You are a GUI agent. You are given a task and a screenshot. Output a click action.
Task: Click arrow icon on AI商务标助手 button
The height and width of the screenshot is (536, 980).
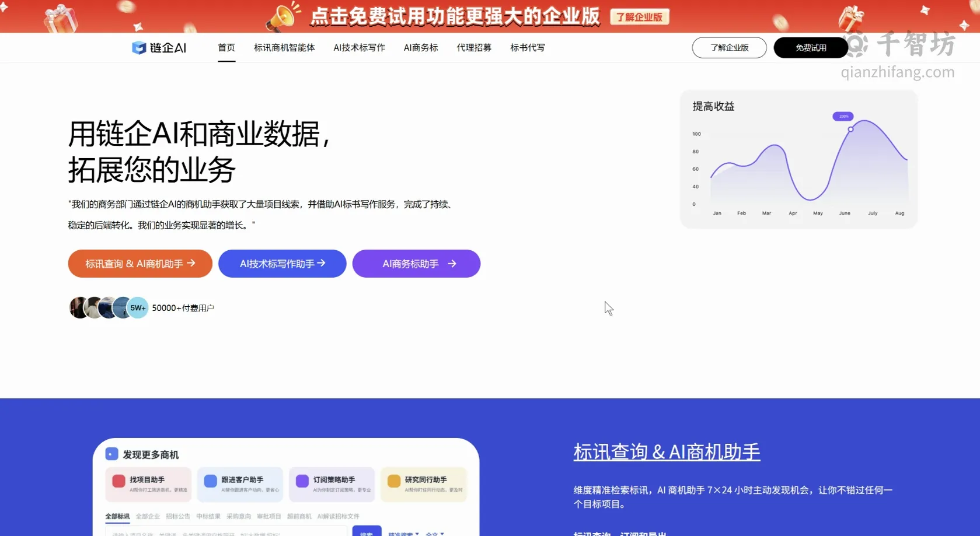coord(452,264)
